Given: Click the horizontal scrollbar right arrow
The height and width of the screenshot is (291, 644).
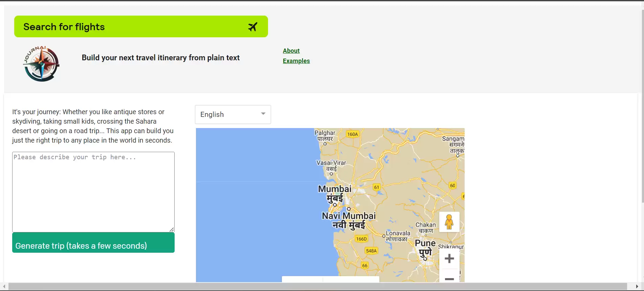Looking at the screenshot, I should [637, 287].
